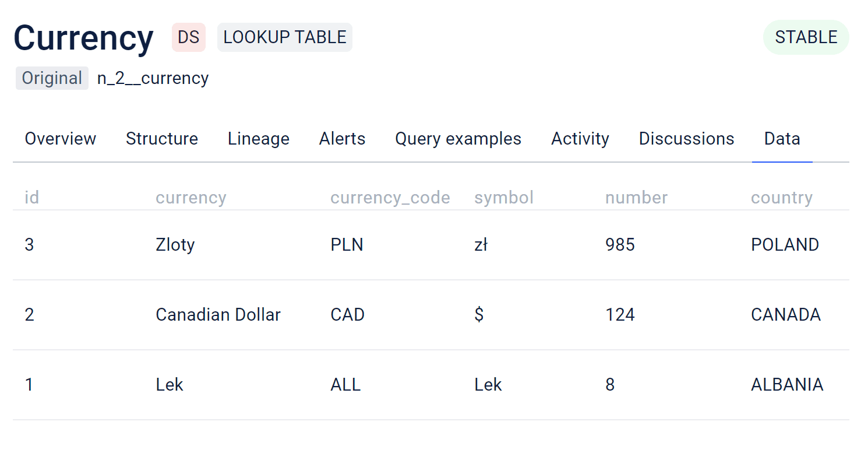Click the STABLE status badge
Image resolution: width=868 pixels, height=453 pixels.
806,37
